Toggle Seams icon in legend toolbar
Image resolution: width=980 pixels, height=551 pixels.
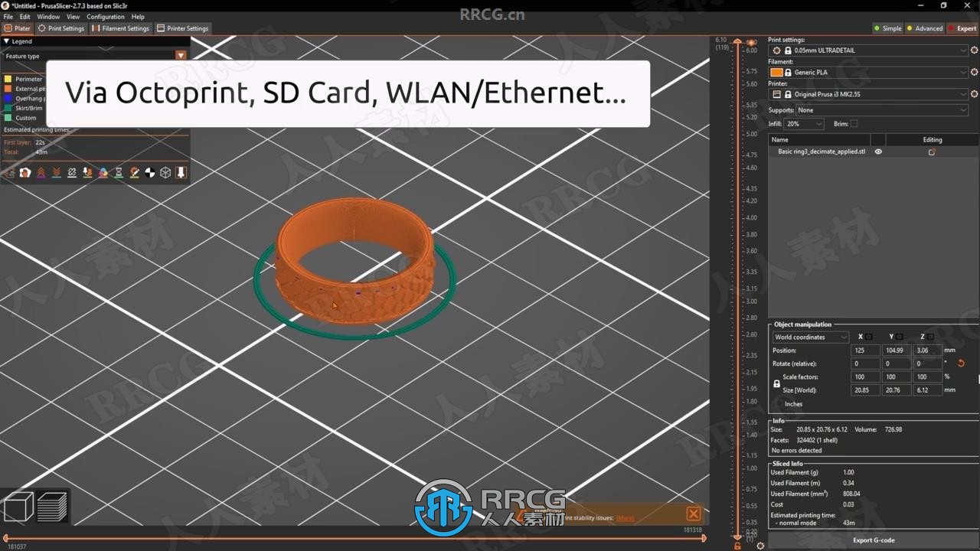[x=72, y=172]
